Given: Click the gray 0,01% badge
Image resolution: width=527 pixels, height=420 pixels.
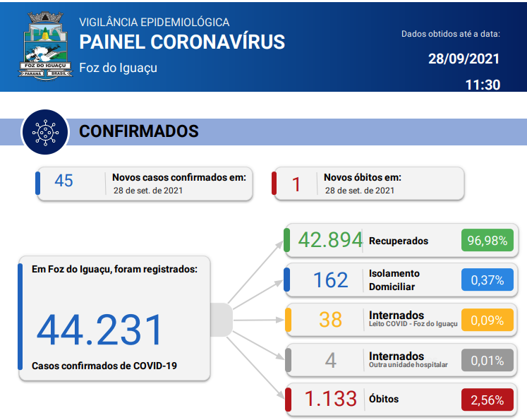Looking at the screenshot, I should pyautogui.click(x=487, y=360).
